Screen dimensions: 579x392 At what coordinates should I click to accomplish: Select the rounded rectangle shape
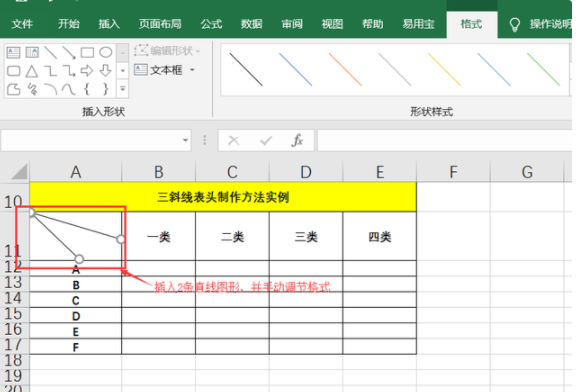pos(13,71)
